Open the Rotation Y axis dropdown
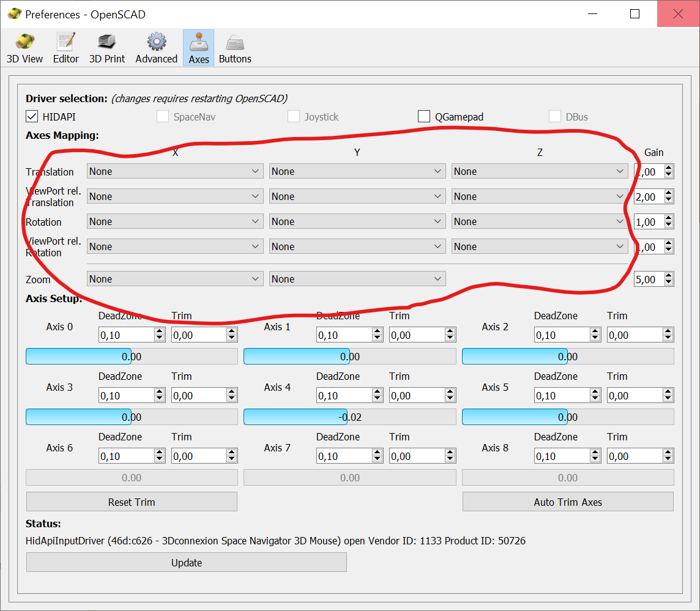The image size is (700, 611). (x=357, y=222)
